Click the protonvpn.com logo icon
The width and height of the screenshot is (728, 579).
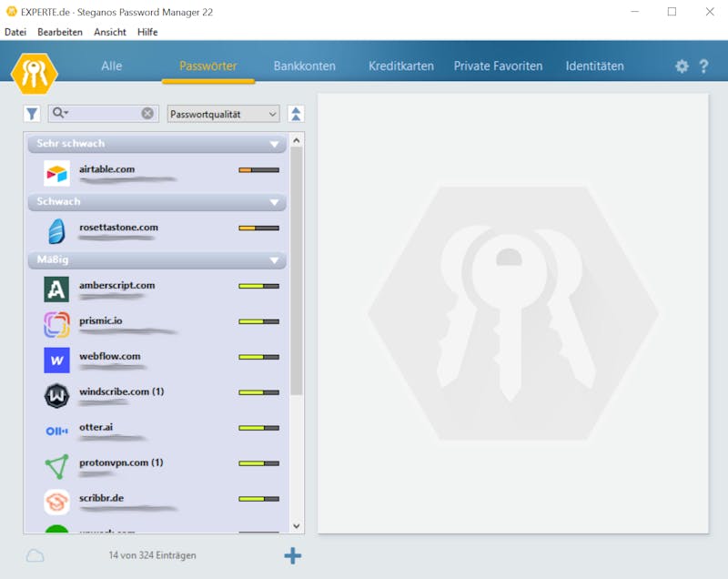click(x=56, y=467)
